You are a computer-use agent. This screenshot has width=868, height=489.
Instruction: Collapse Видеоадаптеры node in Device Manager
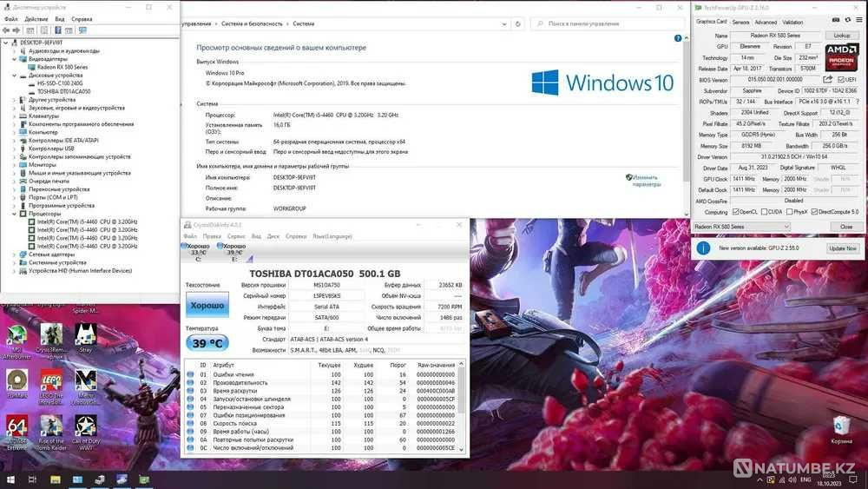click(x=15, y=59)
